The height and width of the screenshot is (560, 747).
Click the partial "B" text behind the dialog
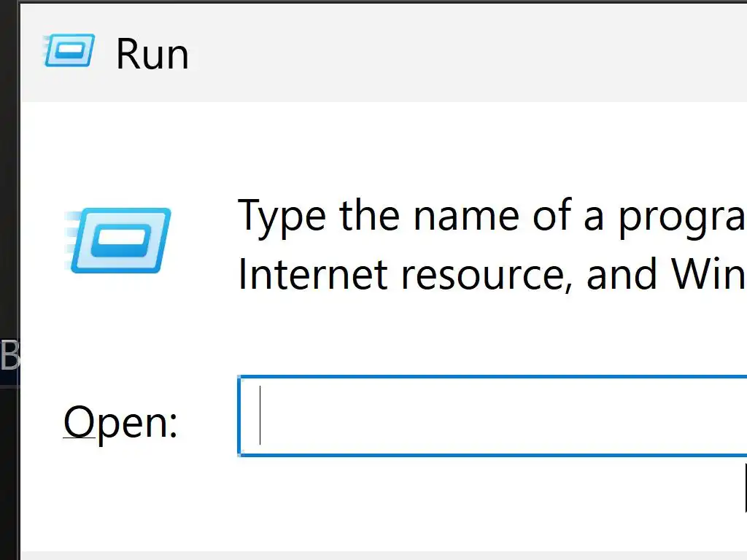9,356
